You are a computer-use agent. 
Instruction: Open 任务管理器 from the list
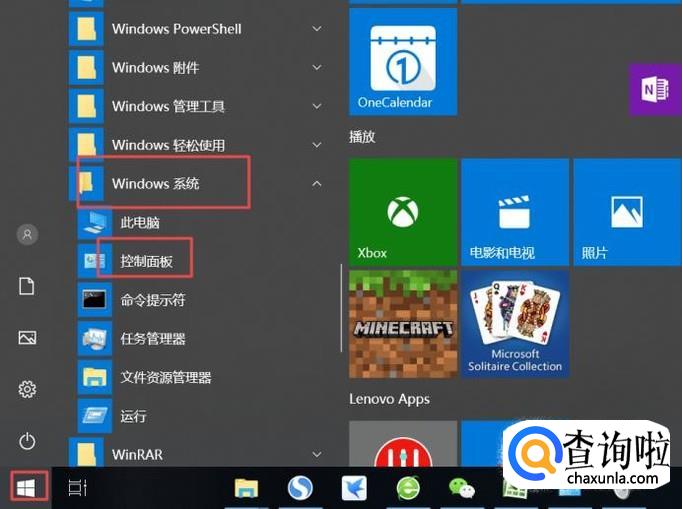[x=152, y=338]
